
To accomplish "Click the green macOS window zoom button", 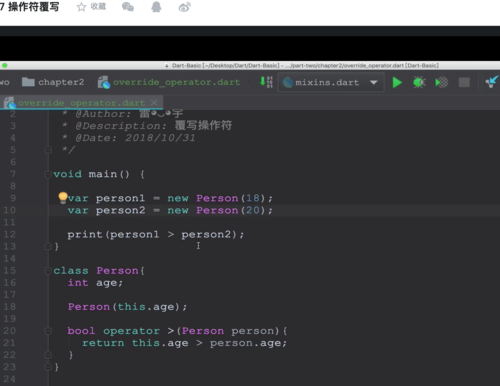I will tap(5, 65).
